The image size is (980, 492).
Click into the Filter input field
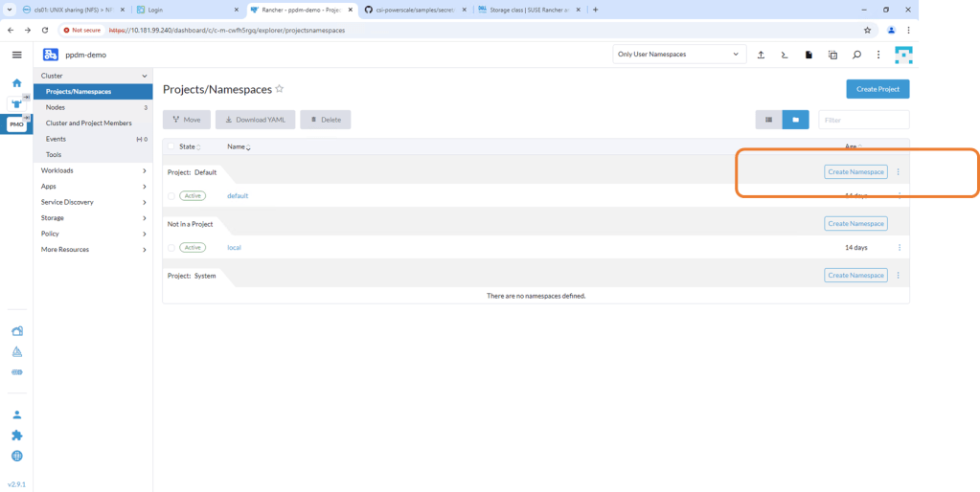[863, 120]
